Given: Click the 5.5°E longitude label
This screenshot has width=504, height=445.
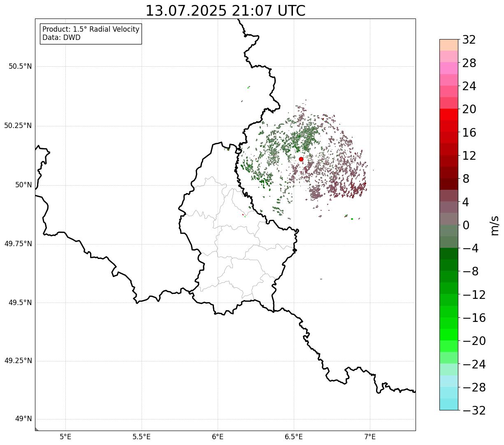Looking at the screenshot, I should coord(142,437).
